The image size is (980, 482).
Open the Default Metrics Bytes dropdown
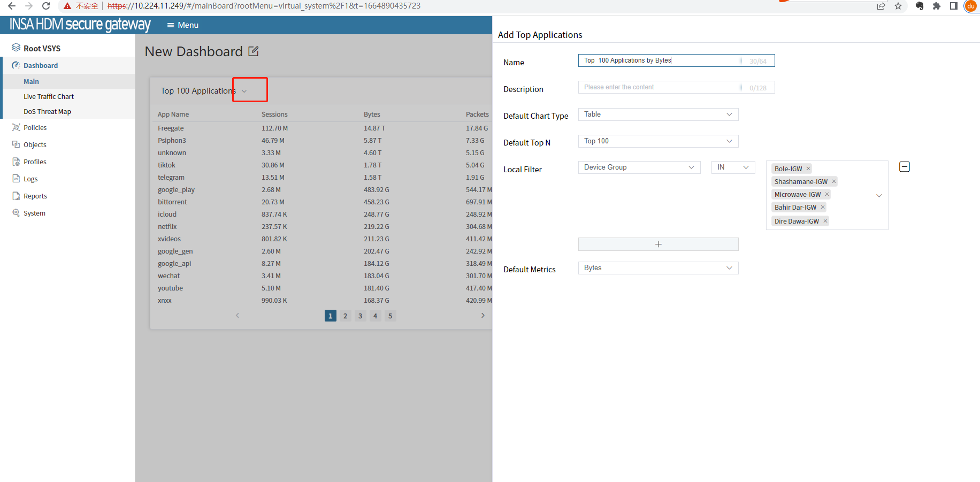pos(658,268)
